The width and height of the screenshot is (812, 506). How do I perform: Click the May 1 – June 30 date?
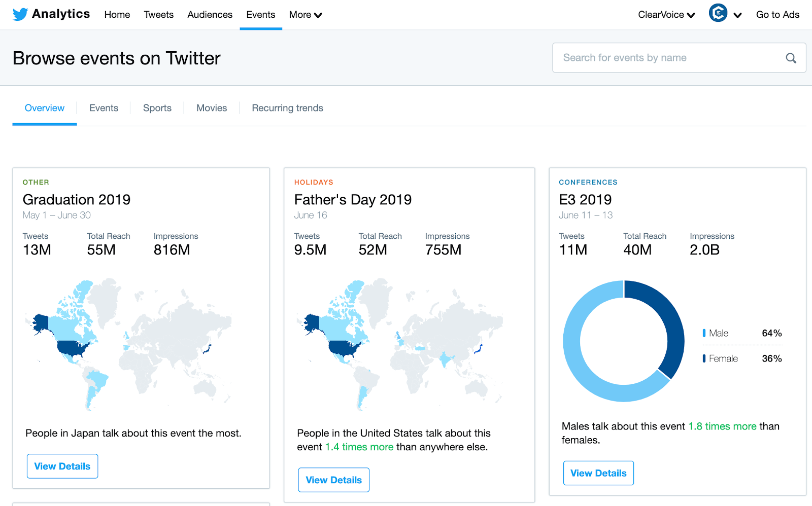(x=57, y=215)
